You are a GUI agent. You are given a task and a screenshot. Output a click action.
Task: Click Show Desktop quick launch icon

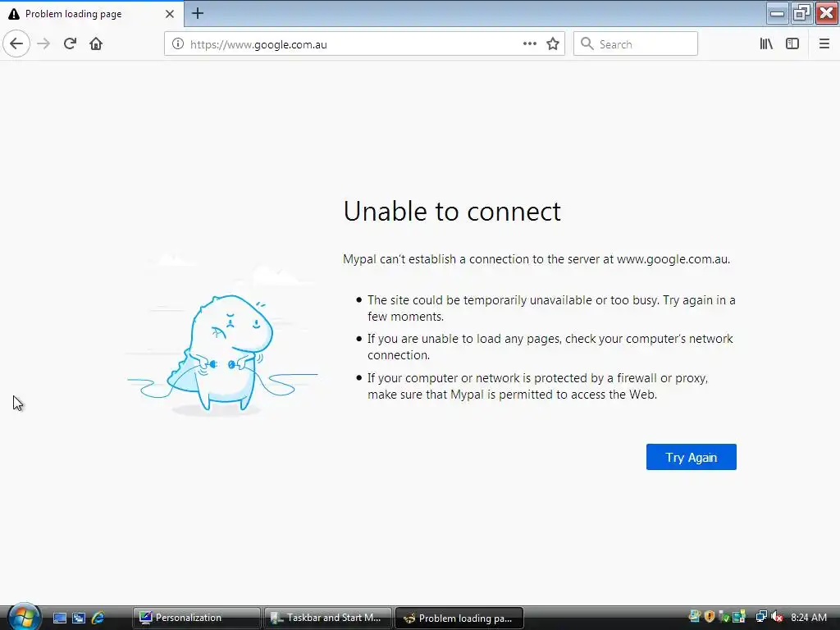click(x=60, y=618)
